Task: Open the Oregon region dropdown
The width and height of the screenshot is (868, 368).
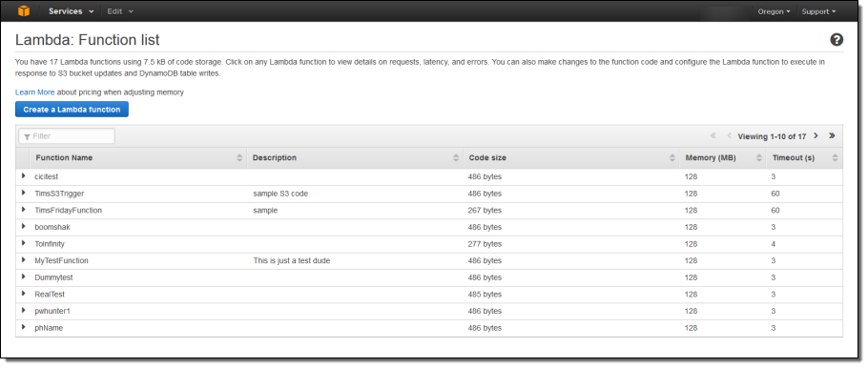Action: tap(774, 11)
